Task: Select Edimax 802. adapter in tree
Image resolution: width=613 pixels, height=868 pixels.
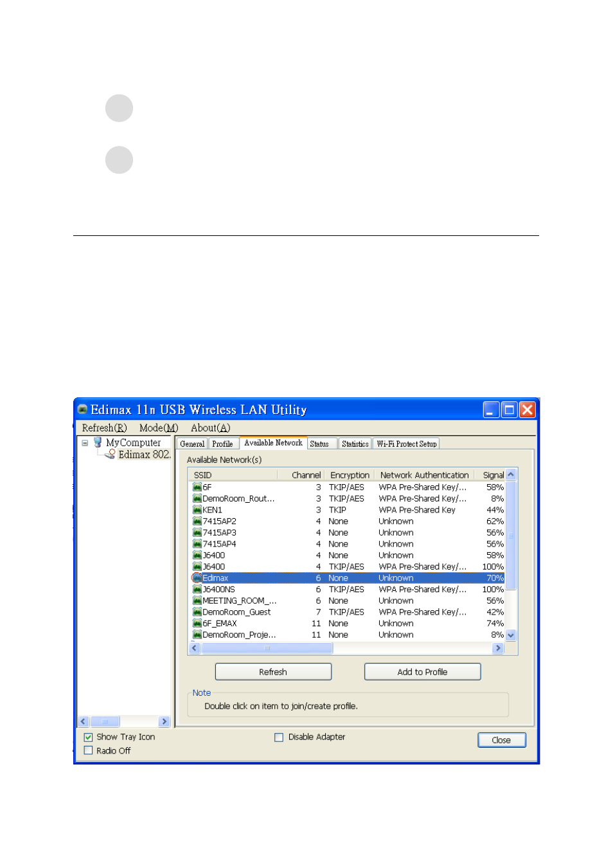Action: point(145,454)
